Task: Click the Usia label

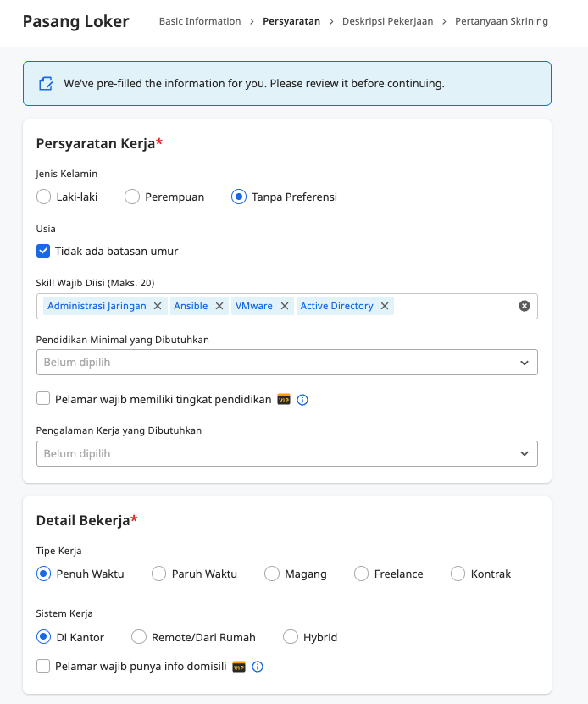Action: point(46,229)
